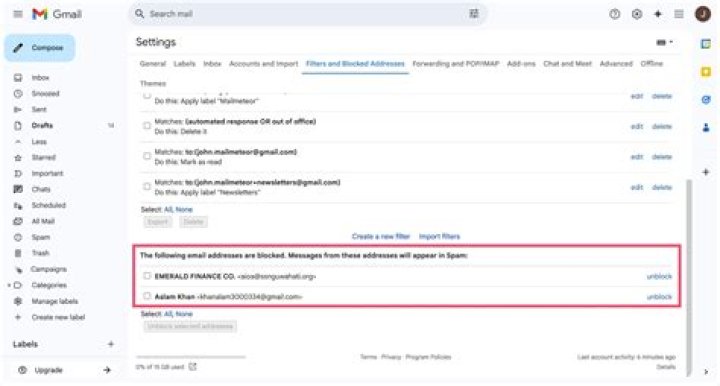The image size is (720, 386).
Task: Delete the Newsletters label filter
Action: 662,187
